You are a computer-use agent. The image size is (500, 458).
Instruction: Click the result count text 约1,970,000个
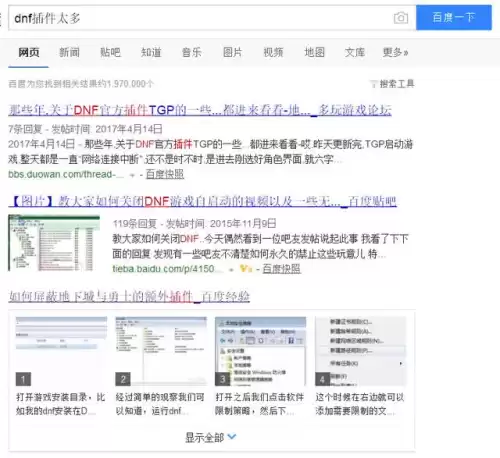[x=81, y=84]
